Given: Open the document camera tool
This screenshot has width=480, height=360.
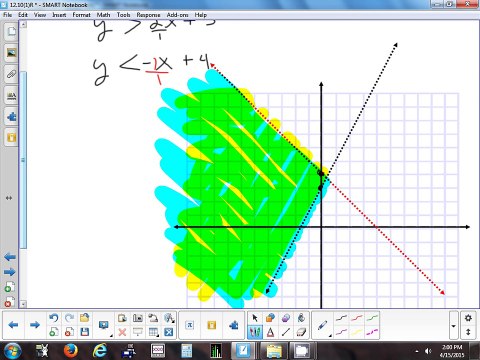Looking at the screenshot, I should pyautogui.click(x=153, y=318).
